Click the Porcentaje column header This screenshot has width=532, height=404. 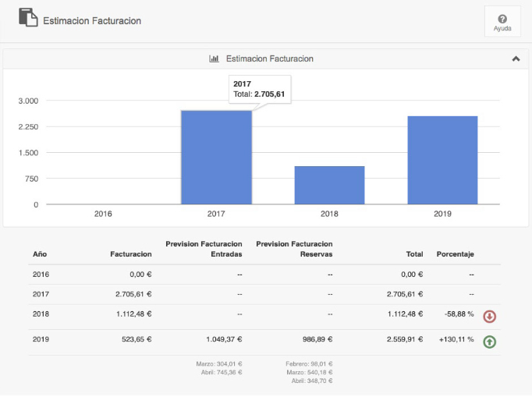coord(456,254)
